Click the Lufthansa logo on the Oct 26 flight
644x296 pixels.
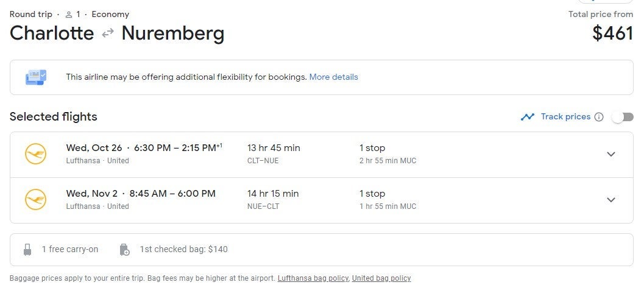pos(35,154)
